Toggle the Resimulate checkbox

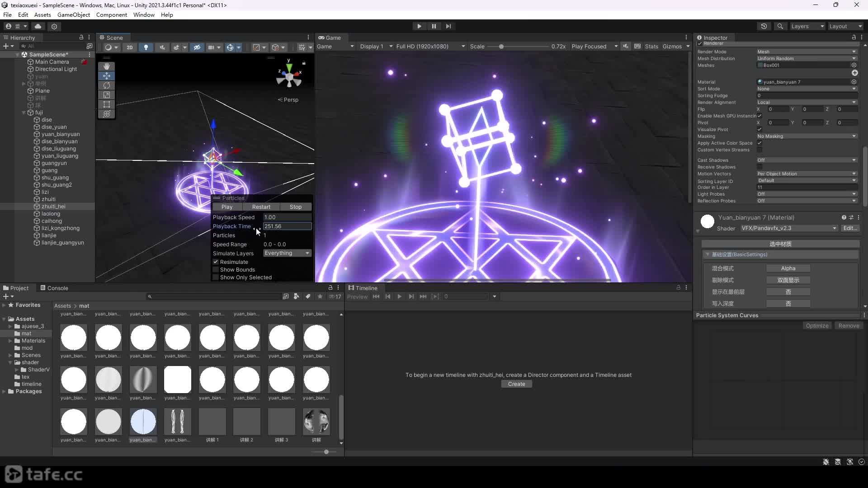(x=216, y=262)
